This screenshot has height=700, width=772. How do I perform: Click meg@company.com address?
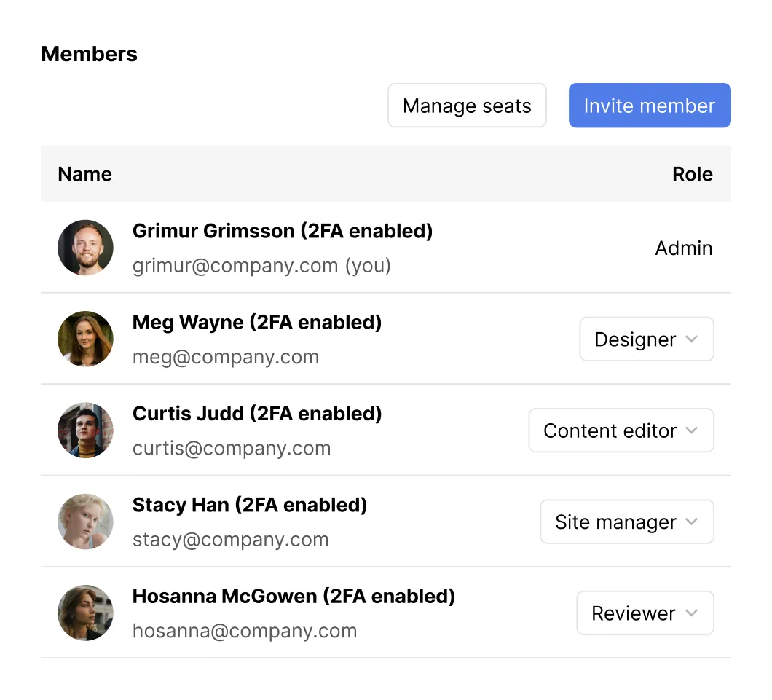pyautogui.click(x=226, y=357)
